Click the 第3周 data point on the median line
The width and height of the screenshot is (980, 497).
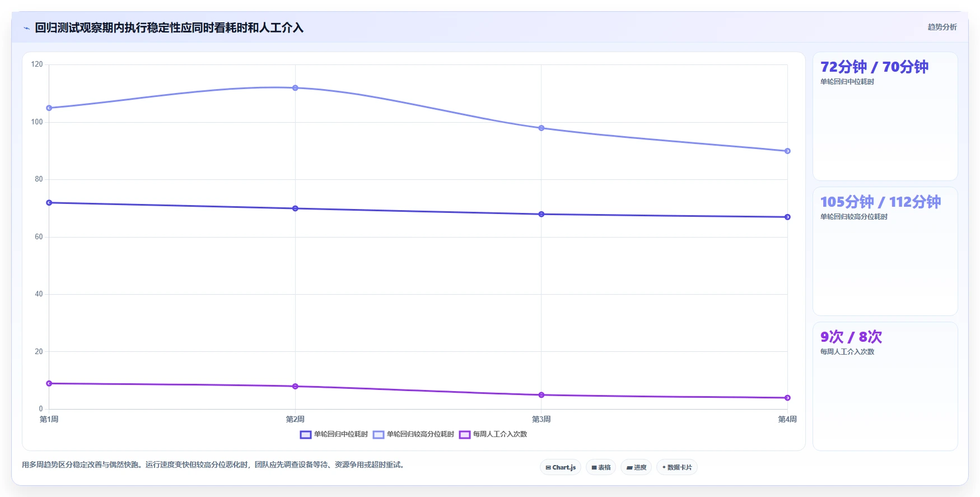tap(542, 214)
